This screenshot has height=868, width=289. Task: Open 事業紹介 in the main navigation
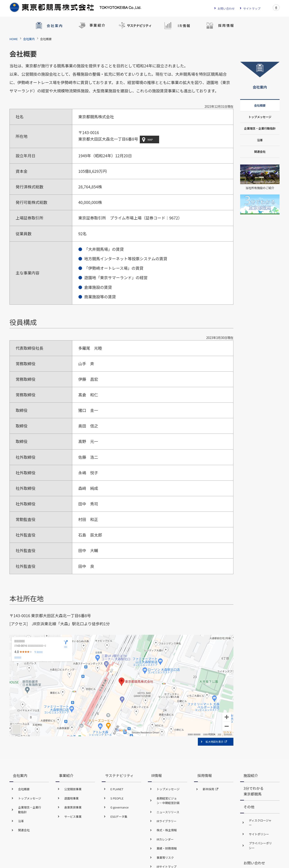tap(92, 26)
